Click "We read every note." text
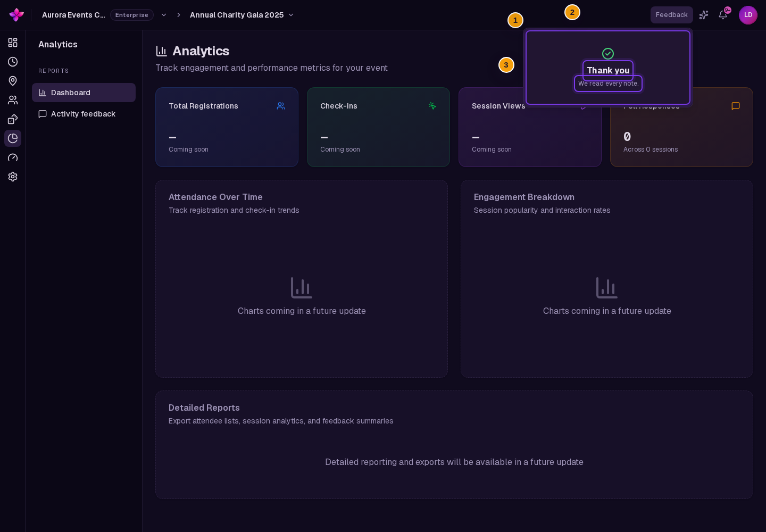This screenshot has height=532, width=766. coord(608,84)
